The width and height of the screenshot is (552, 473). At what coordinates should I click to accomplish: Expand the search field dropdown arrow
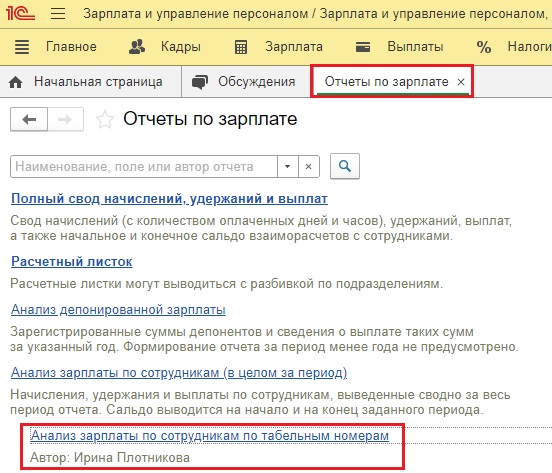click(288, 166)
